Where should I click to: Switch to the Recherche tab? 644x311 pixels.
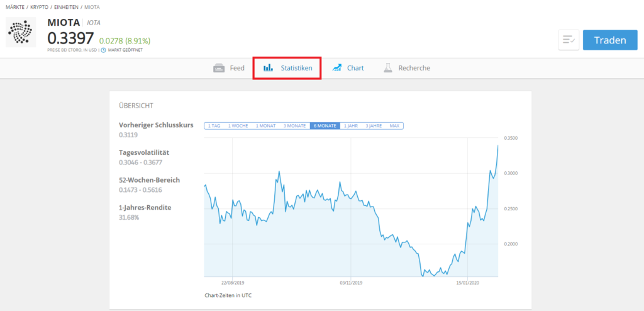[x=414, y=68]
